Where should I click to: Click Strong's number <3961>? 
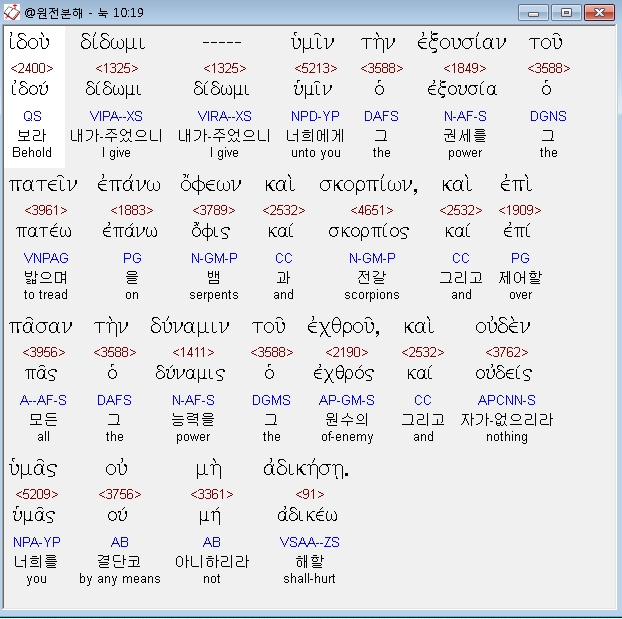click(x=46, y=210)
